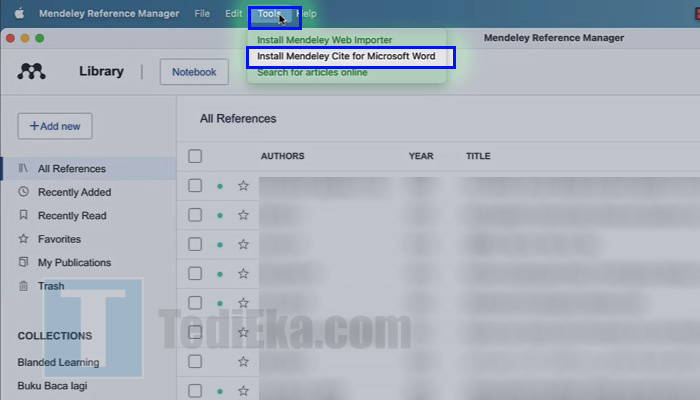The width and height of the screenshot is (700, 400).
Task: Click the green unread dot in first row
Action: [220, 186]
